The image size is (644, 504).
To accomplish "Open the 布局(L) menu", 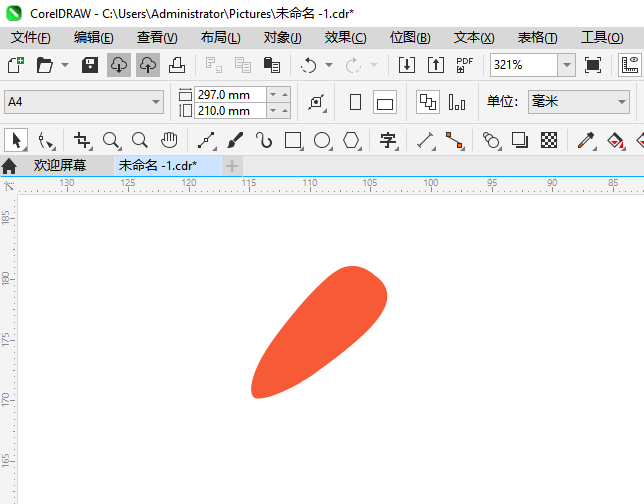I will coord(220,38).
